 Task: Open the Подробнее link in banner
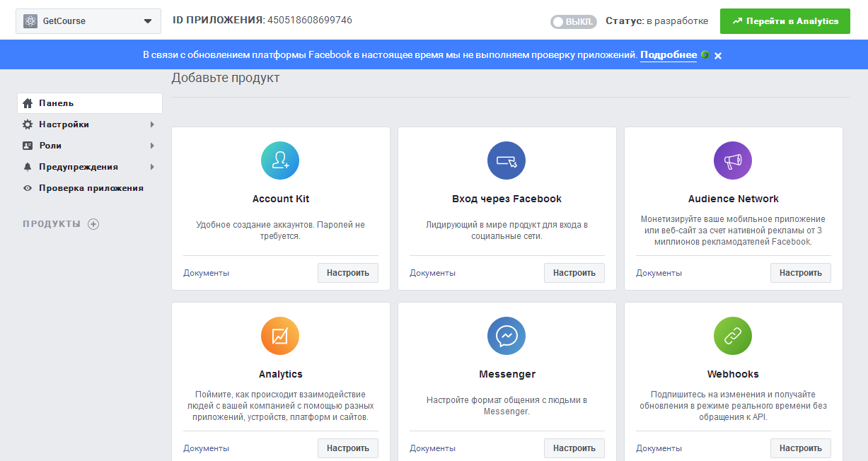pyautogui.click(x=668, y=55)
